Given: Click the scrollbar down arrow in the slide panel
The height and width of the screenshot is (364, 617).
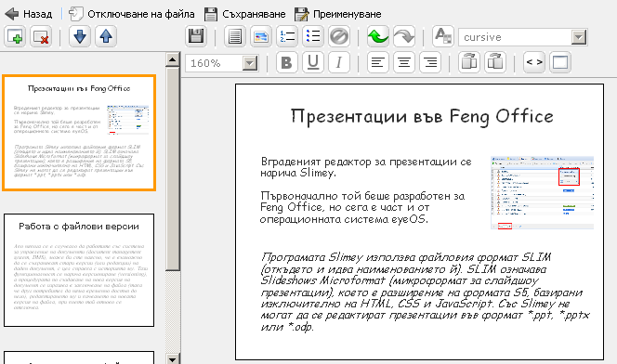Looking at the screenshot, I should coord(172,358).
